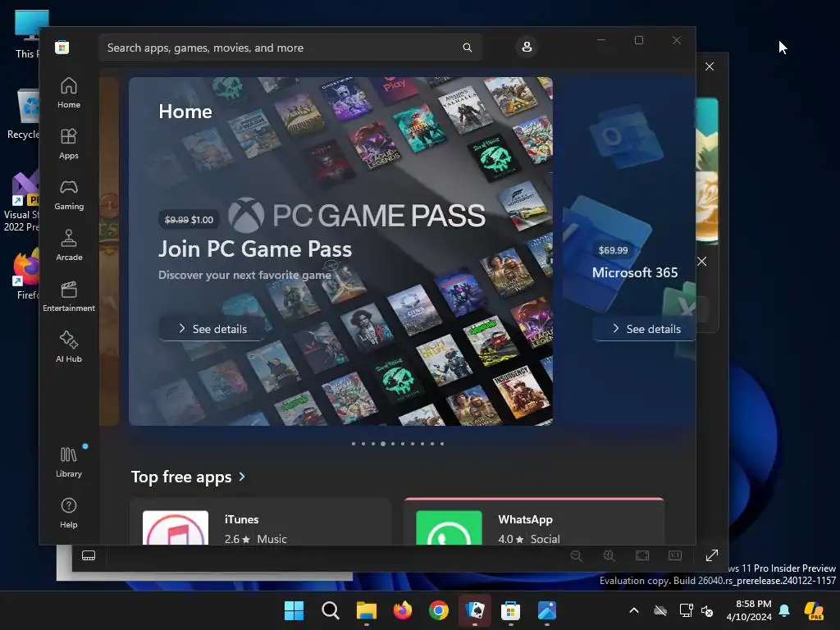Screen dimensions: 840x630
Task: Show hidden system tray icons
Action: (634, 610)
